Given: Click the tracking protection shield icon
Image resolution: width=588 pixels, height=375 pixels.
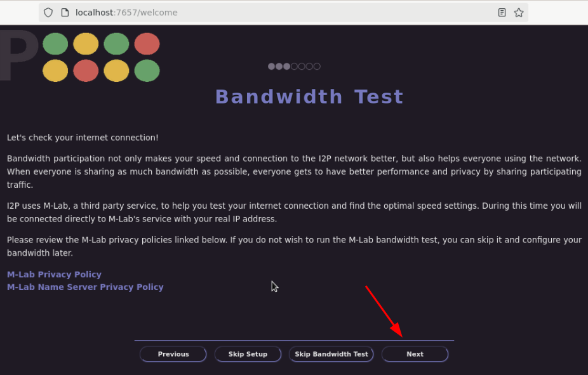Looking at the screenshot, I should 48,12.
